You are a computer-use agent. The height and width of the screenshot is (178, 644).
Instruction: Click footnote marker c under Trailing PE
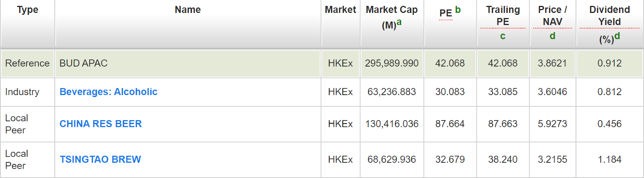click(503, 36)
